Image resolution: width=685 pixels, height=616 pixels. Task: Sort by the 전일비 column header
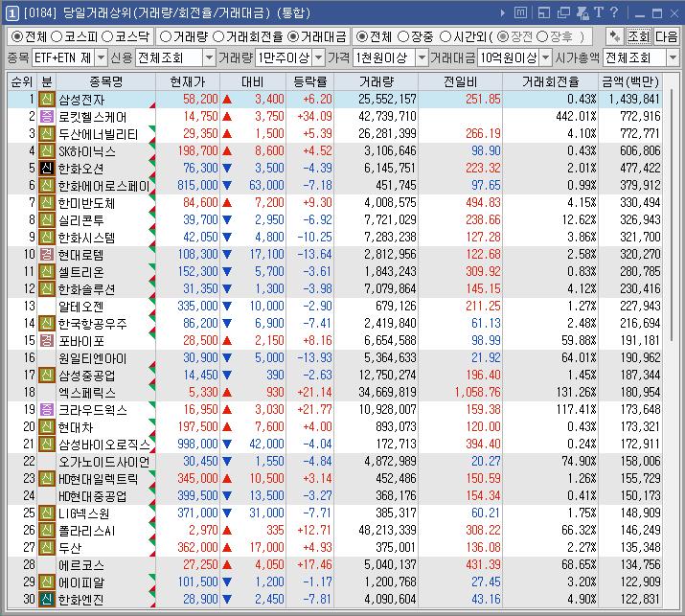click(460, 81)
